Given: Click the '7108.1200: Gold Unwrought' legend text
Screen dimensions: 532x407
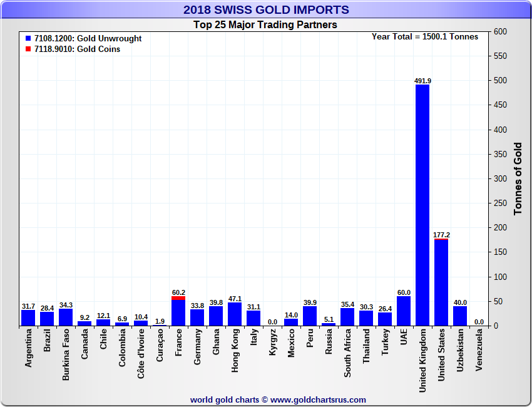Looking at the screenshot, I should pos(88,38).
